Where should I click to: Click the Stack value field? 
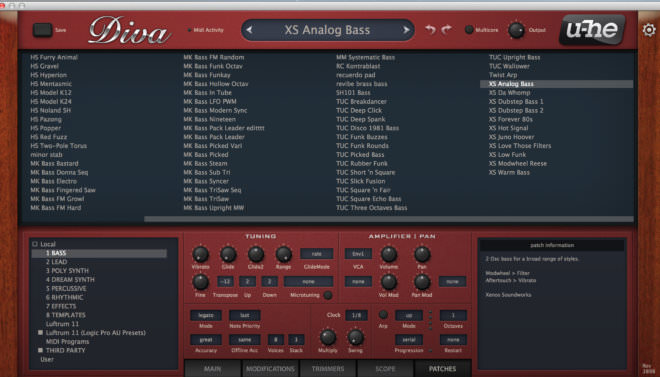tap(296, 340)
